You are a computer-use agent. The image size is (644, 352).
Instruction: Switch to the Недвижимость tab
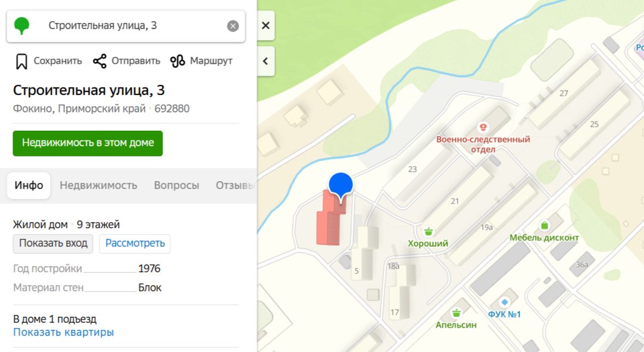pos(99,186)
